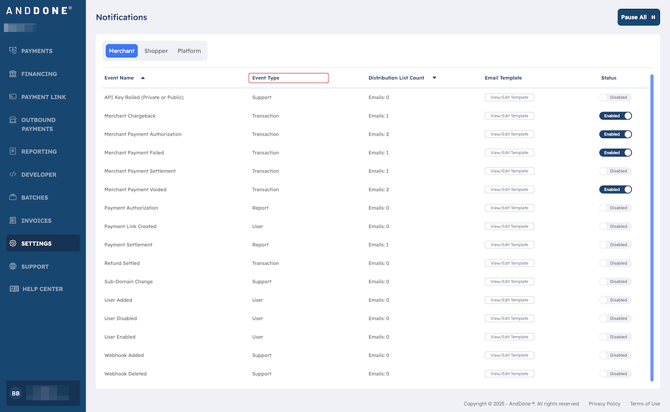Switch to the Platform tab
The image size is (670, 412).
pyautogui.click(x=189, y=51)
